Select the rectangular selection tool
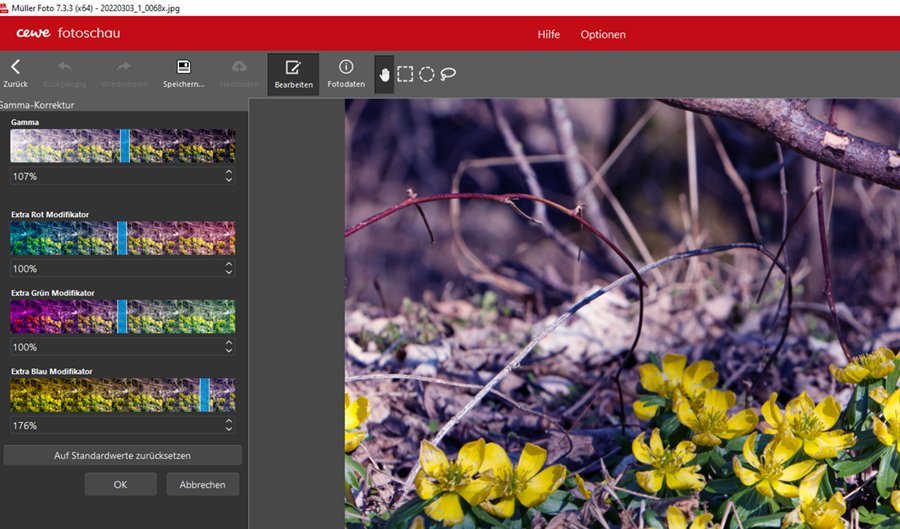Viewport: 900px width, 529px height. coord(405,74)
